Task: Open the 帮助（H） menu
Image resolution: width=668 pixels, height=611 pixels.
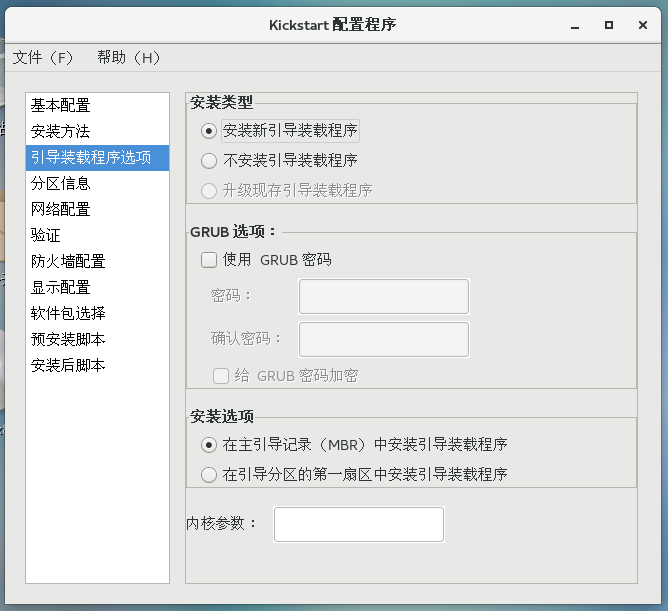Action: pyautogui.click(x=129, y=58)
